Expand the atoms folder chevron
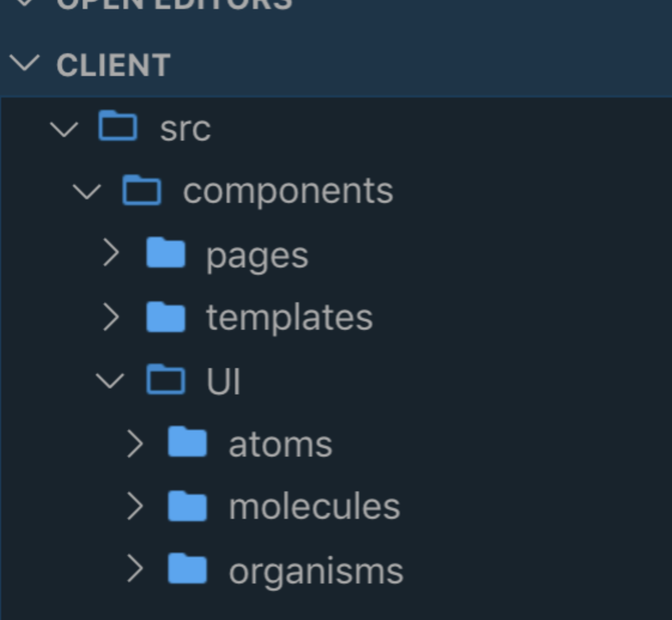Screen dimensions: 672x620 pos(135,443)
